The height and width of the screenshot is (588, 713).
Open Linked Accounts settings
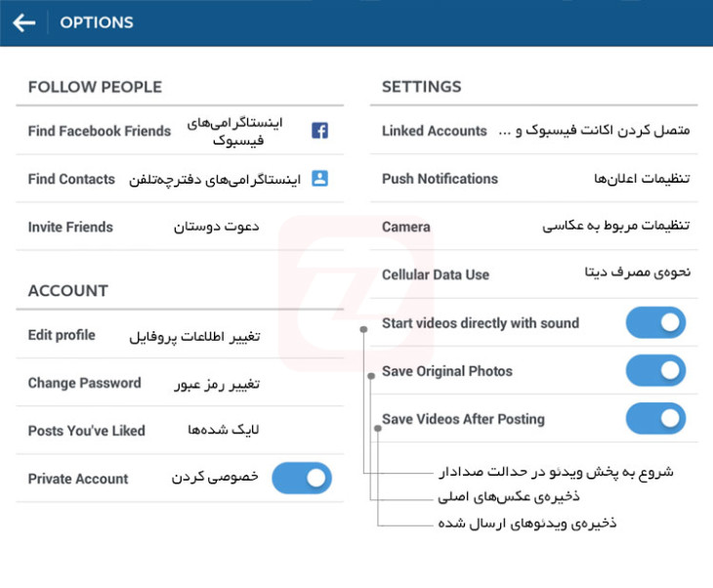534,131
